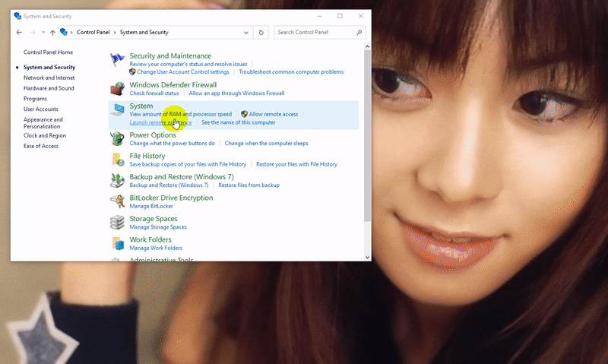Click the forward navigation arrow
The height and width of the screenshot is (364, 608).
pyautogui.click(x=33, y=32)
